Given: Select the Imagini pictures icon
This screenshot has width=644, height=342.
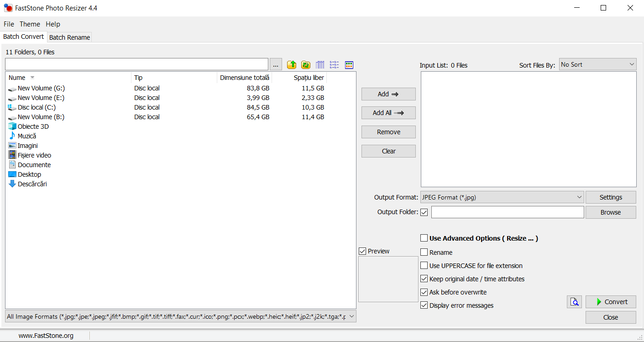Looking at the screenshot, I should pyautogui.click(x=12, y=146).
